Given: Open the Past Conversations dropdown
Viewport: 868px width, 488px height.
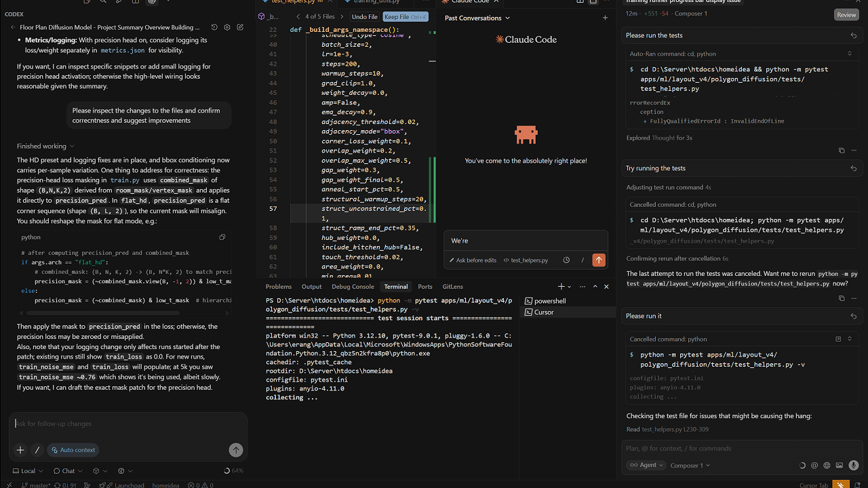Looking at the screenshot, I should coord(477,18).
